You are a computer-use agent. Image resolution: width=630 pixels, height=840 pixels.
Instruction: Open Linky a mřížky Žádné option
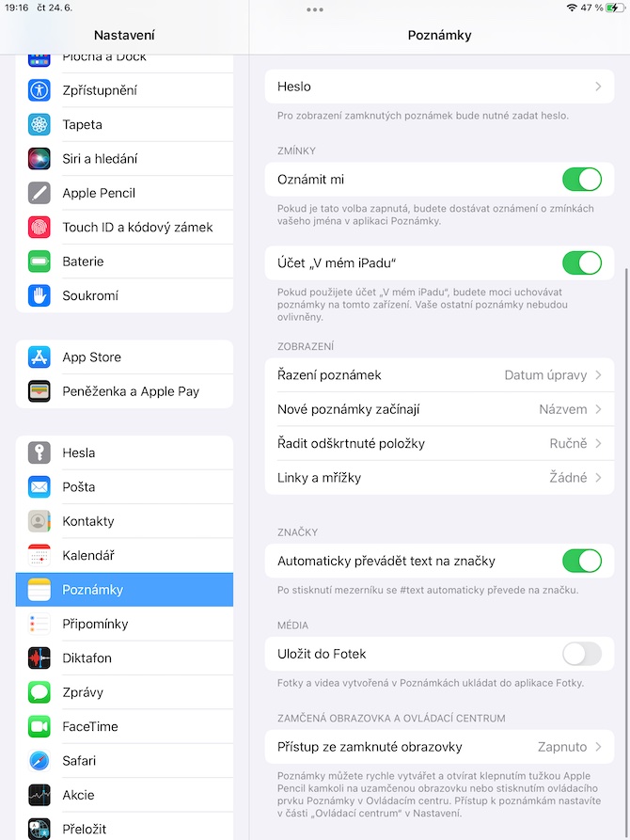(439, 478)
